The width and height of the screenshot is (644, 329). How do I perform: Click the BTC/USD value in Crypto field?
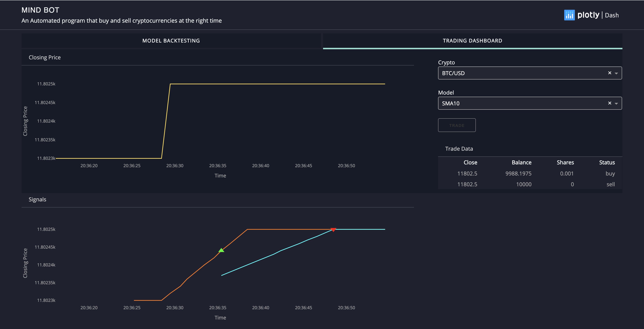453,73
